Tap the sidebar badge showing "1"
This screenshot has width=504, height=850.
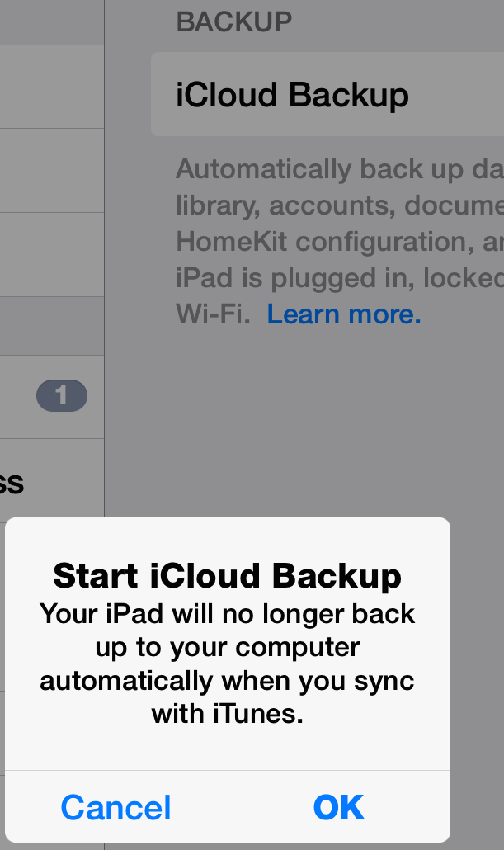(64, 395)
